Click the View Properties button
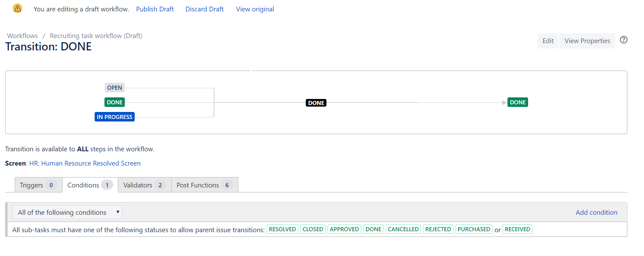Screen dimensions: 644x256 587,41
